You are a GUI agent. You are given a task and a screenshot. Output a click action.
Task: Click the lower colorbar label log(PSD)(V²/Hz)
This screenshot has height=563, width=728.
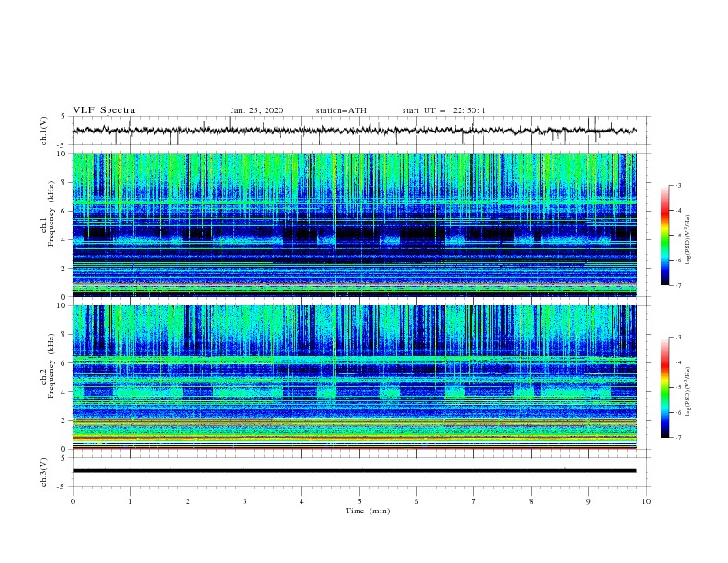coord(688,392)
